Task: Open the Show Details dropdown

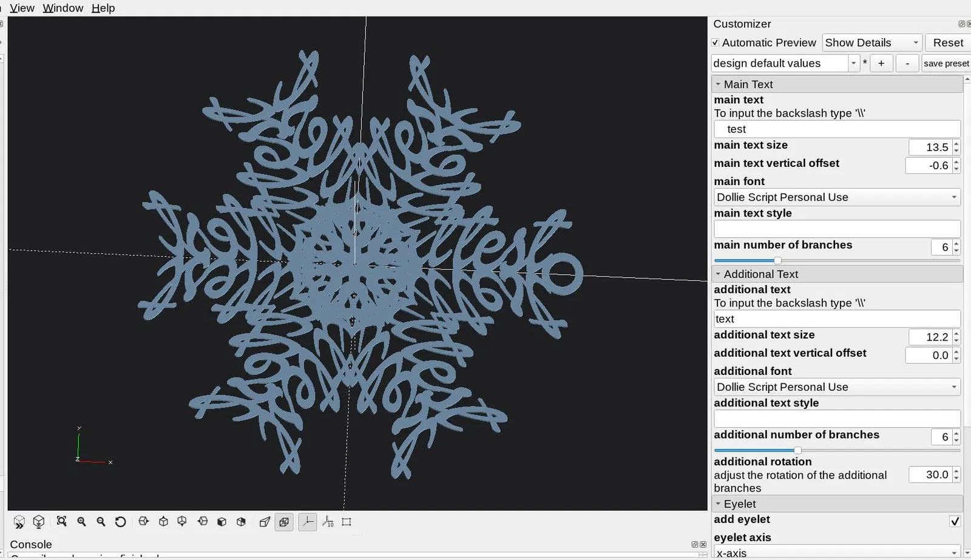Action: click(x=872, y=42)
